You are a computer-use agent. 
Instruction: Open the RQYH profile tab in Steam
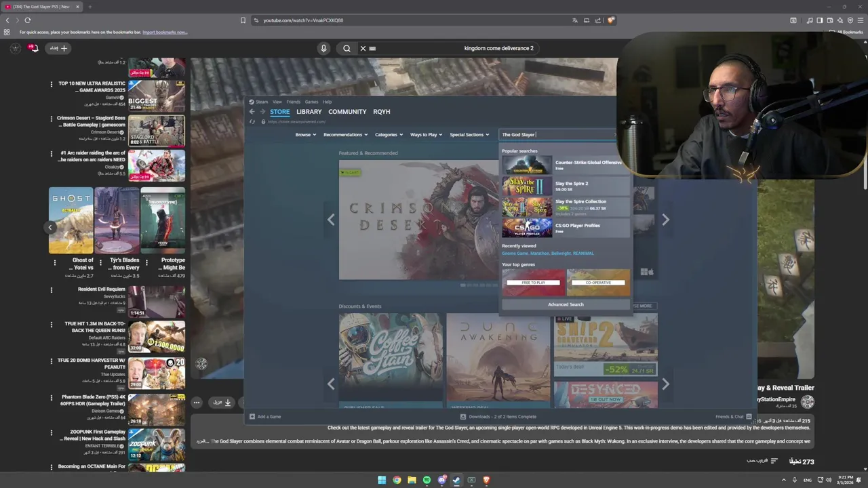(x=381, y=112)
